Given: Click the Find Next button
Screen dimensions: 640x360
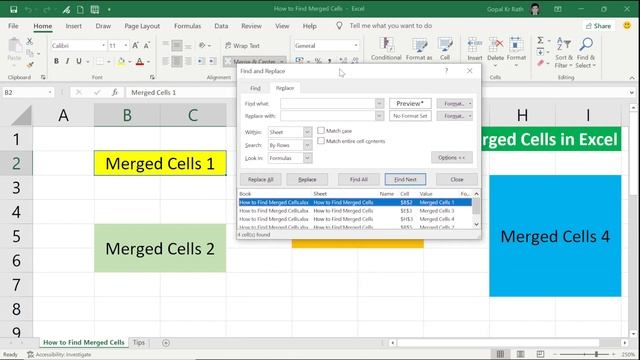Looking at the screenshot, I should tap(405, 180).
